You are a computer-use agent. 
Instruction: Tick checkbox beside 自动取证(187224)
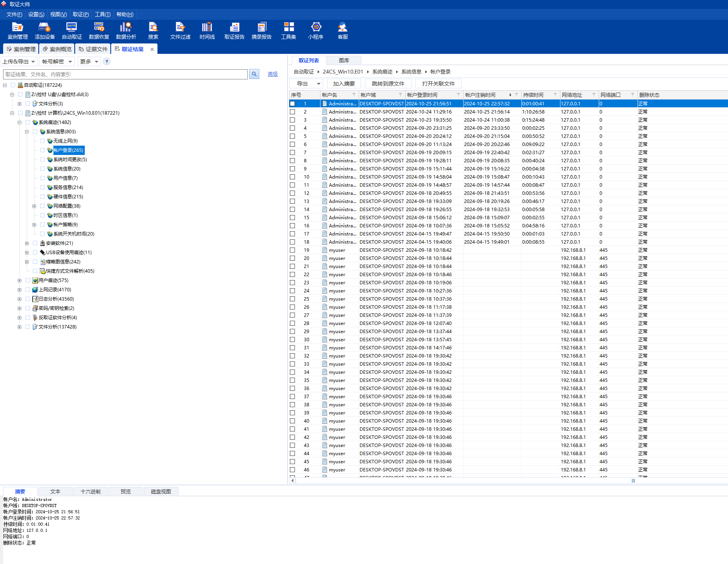tap(13, 85)
